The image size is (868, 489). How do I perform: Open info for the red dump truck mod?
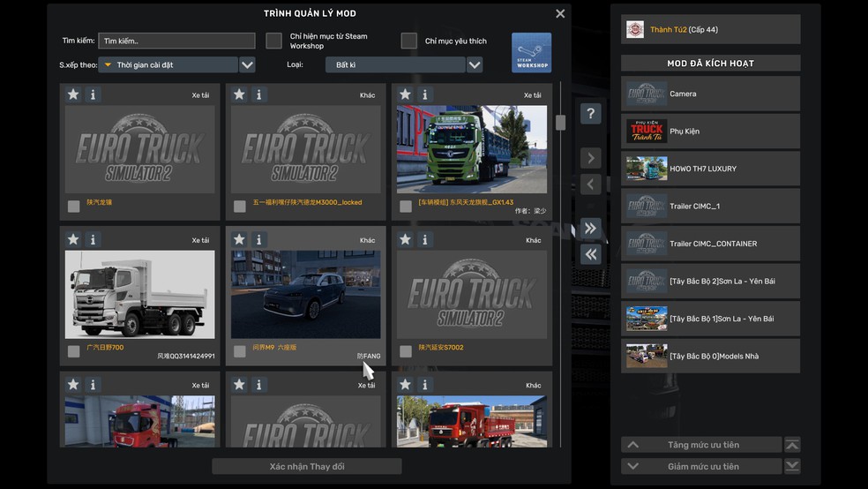tap(425, 385)
